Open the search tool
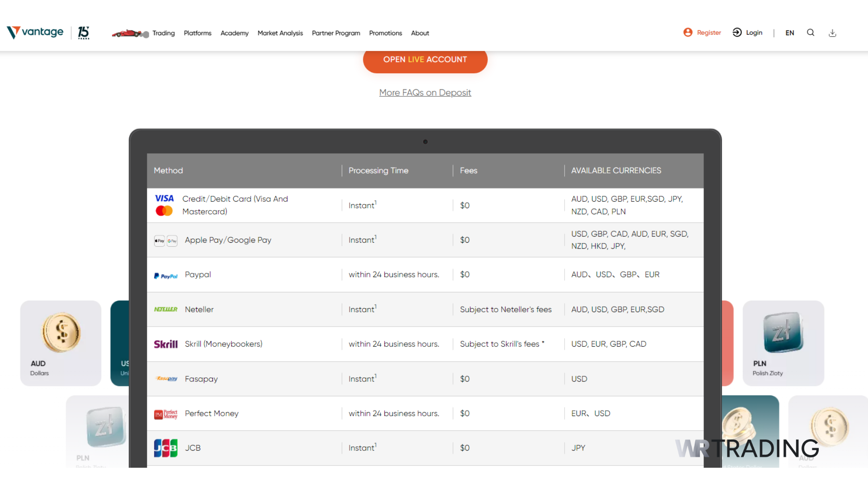Screen dimensions: 868x488 point(811,33)
